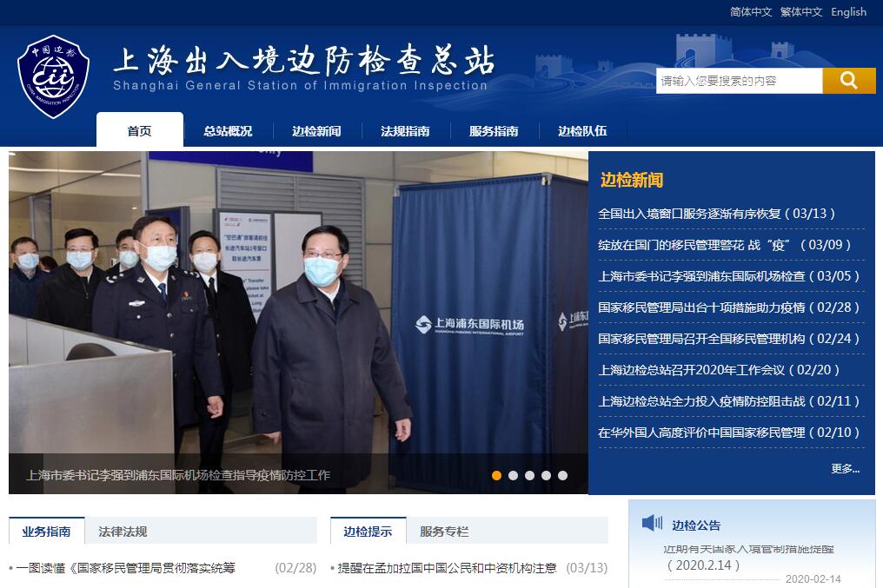Click the main carousel airport inspection photo

[298, 304]
